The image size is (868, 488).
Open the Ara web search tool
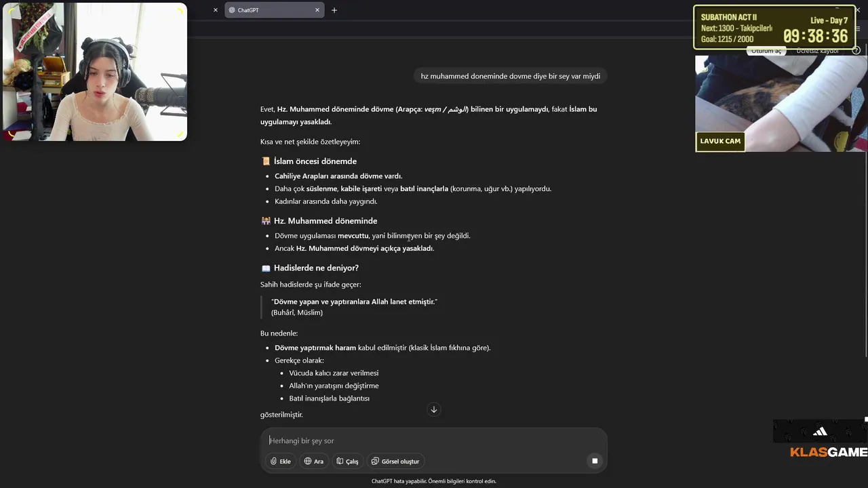pyautogui.click(x=313, y=461)
